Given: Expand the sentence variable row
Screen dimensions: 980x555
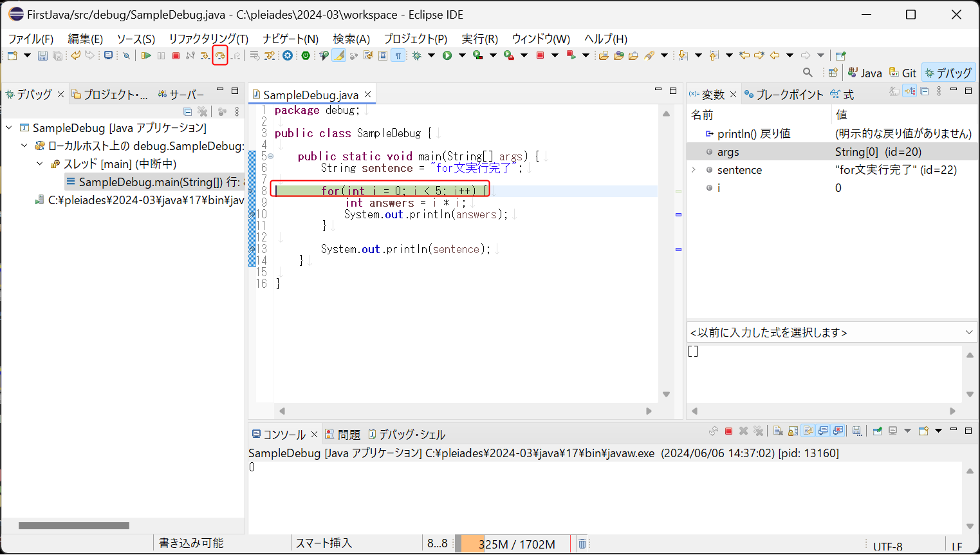Looking at the screenshot, I should [694, 170].
